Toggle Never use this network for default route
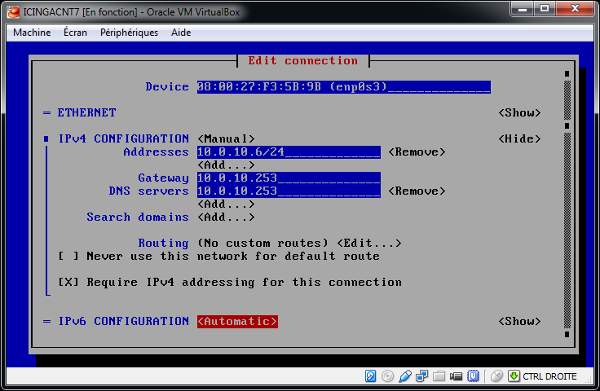Viewport: 600px width, 391px height. coord(68,256)
